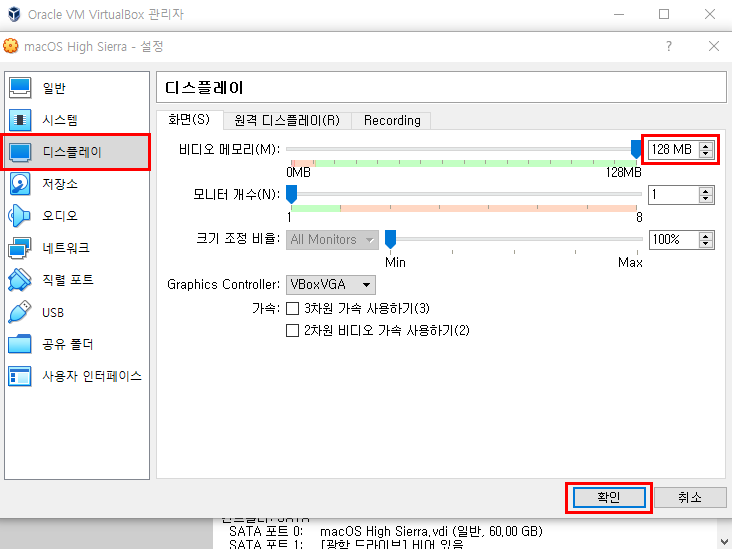Open the 사용자 인터페이스 icon
732x549 pixels.
pos(20,376)
